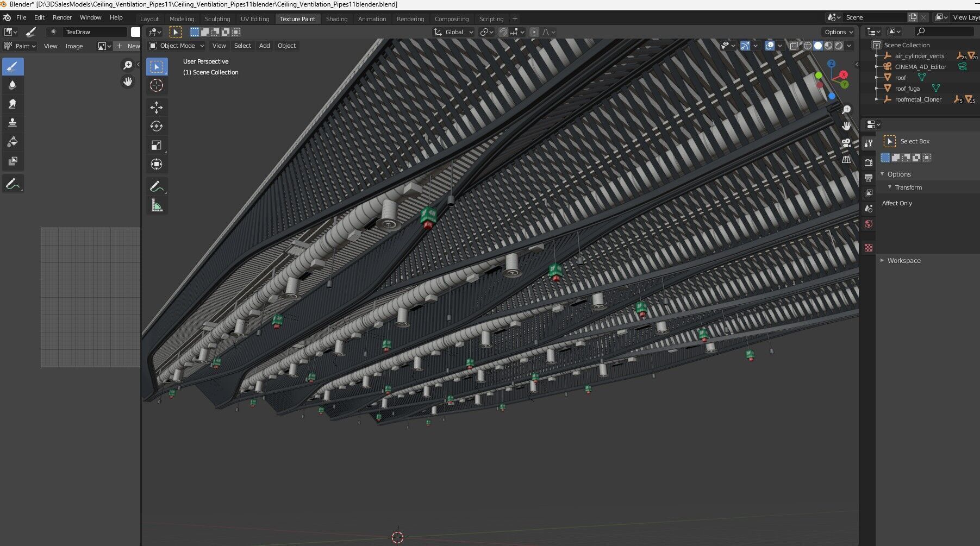Open the Render properties tab
The height and width of the screenshot is (546, 980).
869,162
